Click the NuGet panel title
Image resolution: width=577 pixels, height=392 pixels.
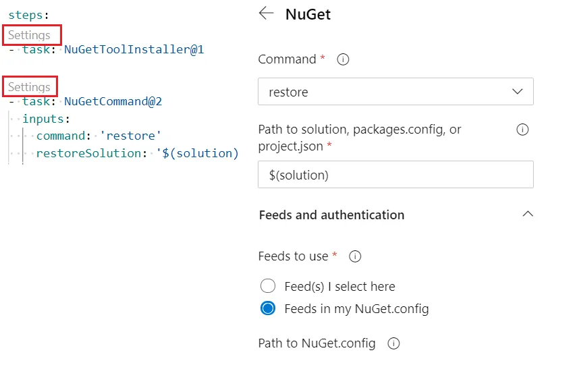[308, 14]
